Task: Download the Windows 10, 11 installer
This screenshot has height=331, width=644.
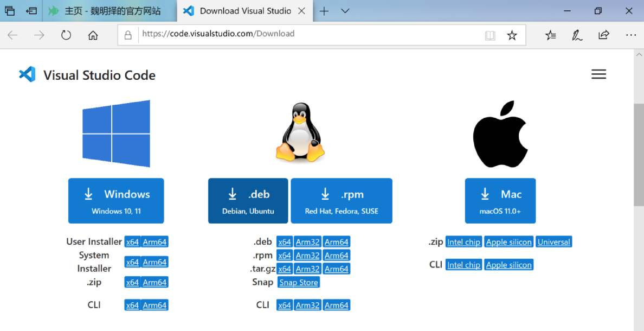Action: 116,200
